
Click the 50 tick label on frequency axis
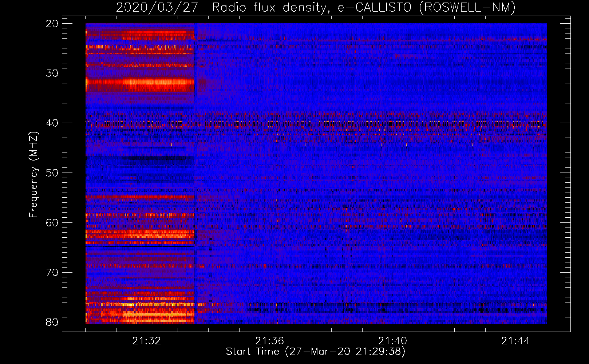click(52, 173)
